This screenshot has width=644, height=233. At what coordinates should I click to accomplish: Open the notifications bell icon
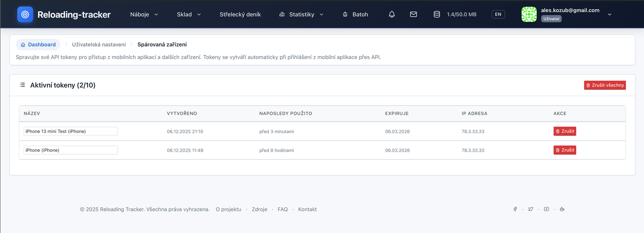391,14
